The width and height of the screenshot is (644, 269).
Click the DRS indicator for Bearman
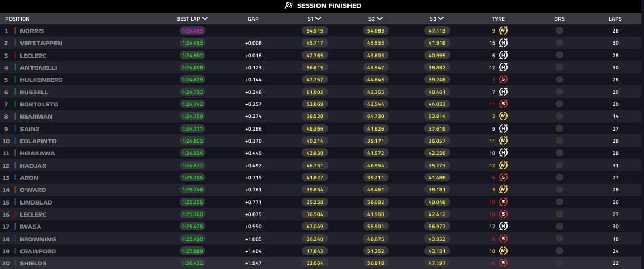559,116
